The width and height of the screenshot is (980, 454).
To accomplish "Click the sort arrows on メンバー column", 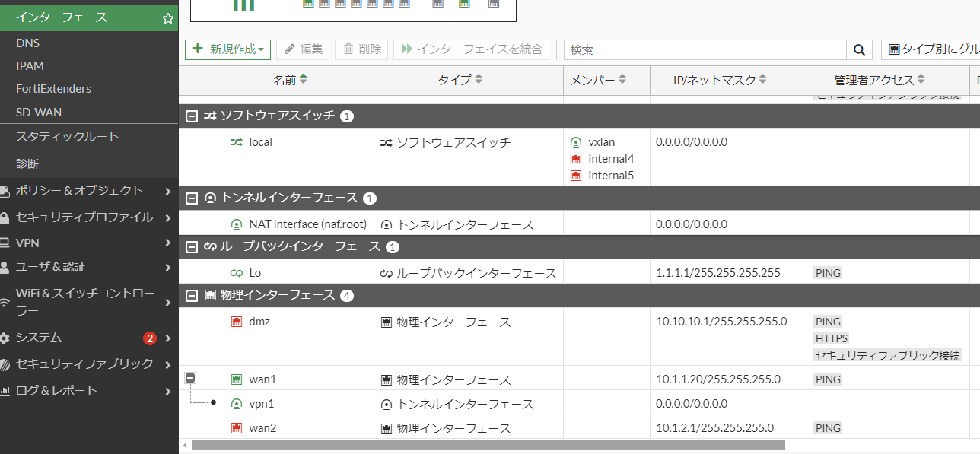I will point(622,79).
